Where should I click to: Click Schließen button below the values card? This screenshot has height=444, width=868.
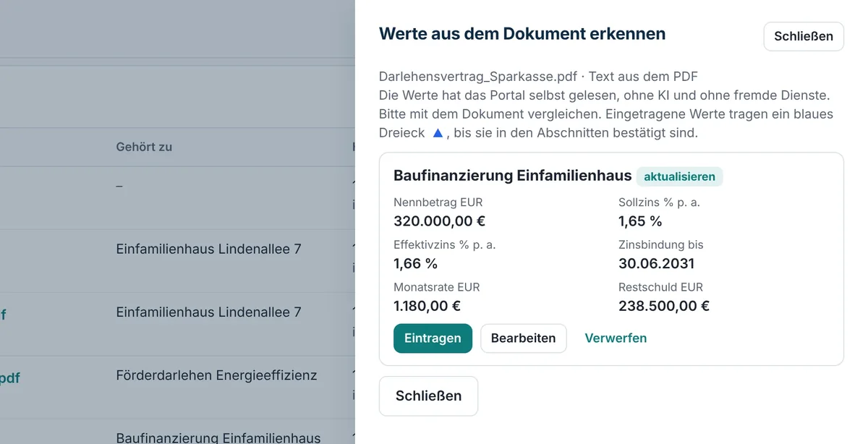tap(428, 396)
